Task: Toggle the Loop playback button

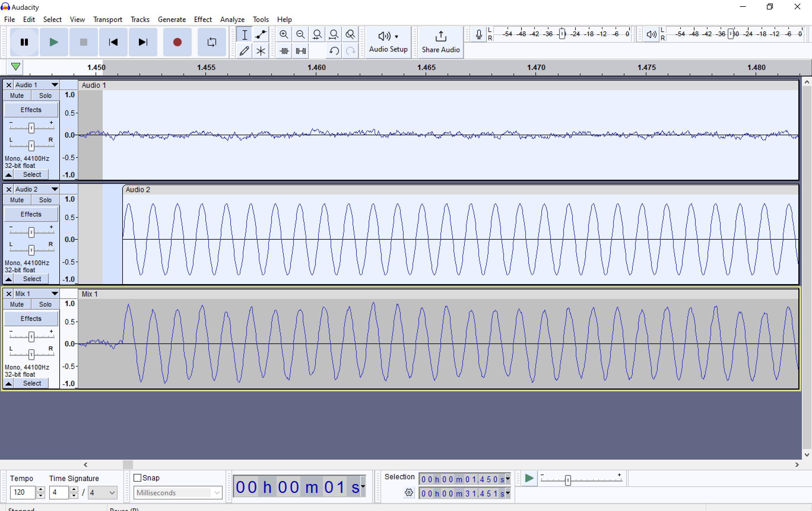Action: (x=212, y=42)
